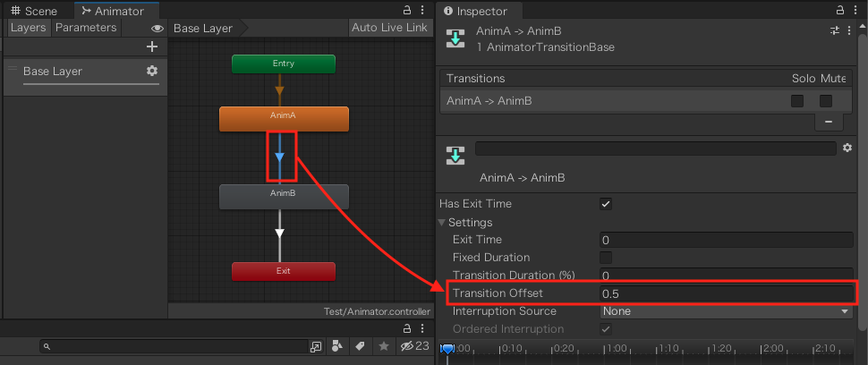This screenshot has width=868, height=365.
Task: Click the transition icon in Inspector header
Action: pyautogui.click(x=455, y=38)
